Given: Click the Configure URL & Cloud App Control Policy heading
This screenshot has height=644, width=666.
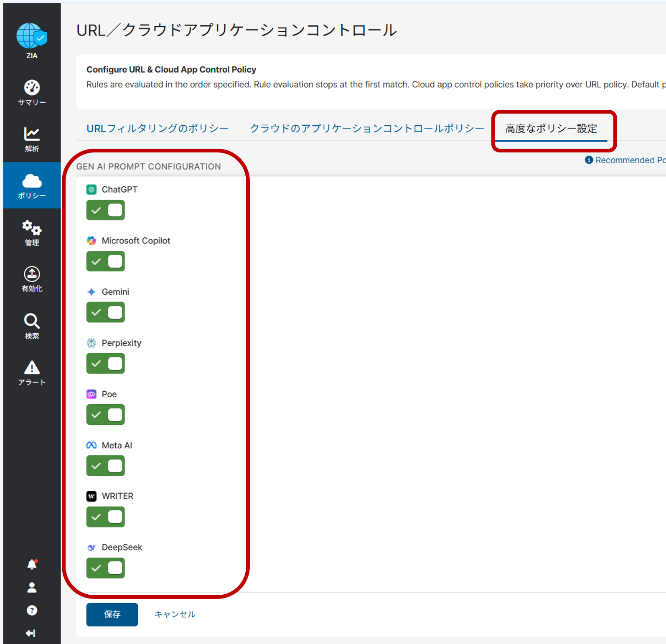Looking at the screenshot, I should tap(171, 70).
